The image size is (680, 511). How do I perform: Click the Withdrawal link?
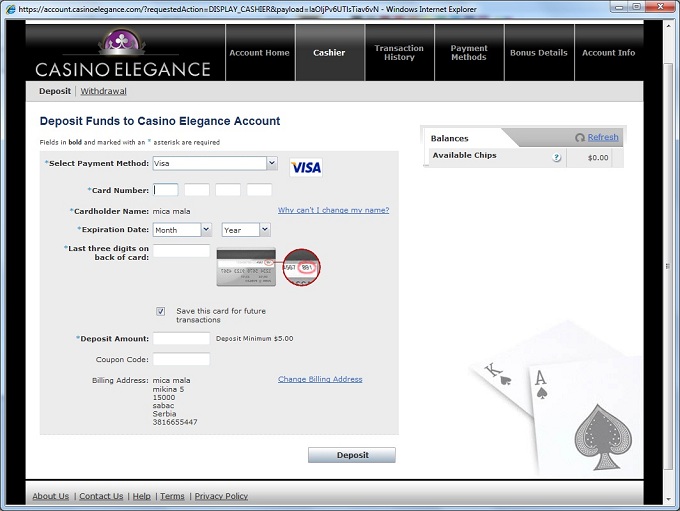[x=103, y=91]
